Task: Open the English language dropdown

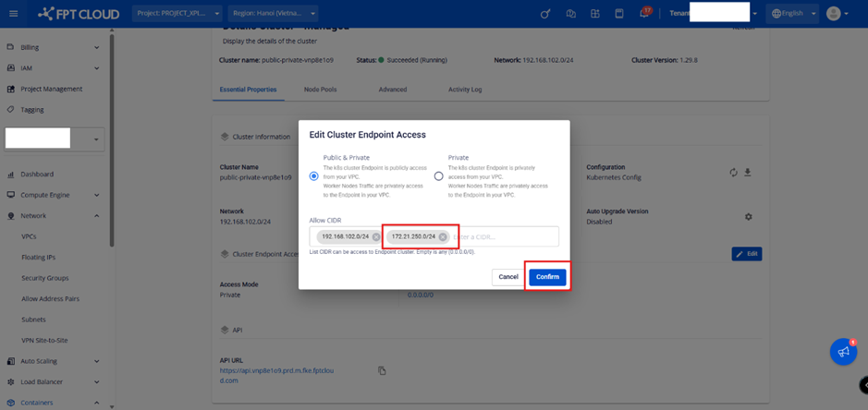Action: pos(793,14)
